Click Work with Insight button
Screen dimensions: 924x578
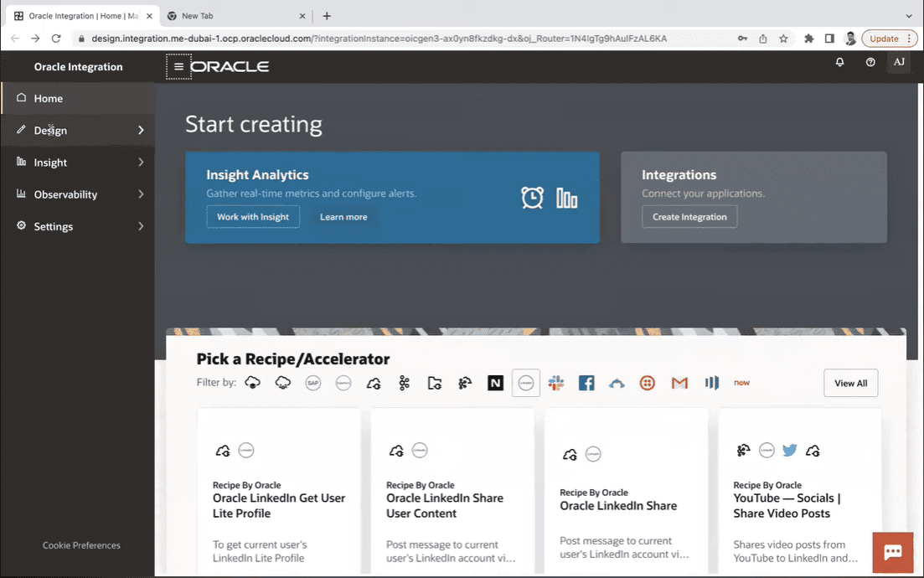pos(253,217)
